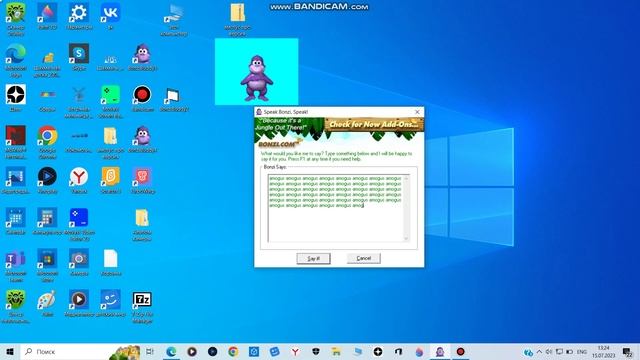640x360 pixels.
Task: Open the Dr.Web scanner shortcut with magnifier
Action: pyautogui.click(x=16, y=19)
